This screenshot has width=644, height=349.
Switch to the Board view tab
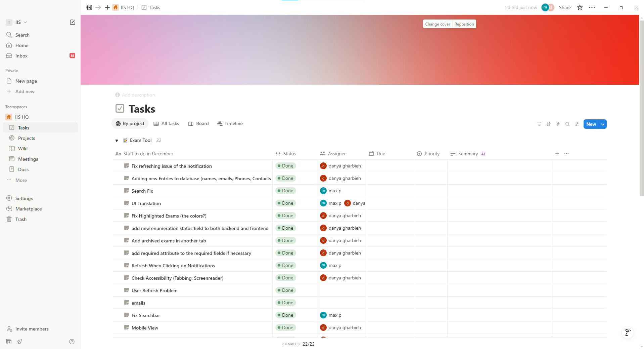pos(198,123)
